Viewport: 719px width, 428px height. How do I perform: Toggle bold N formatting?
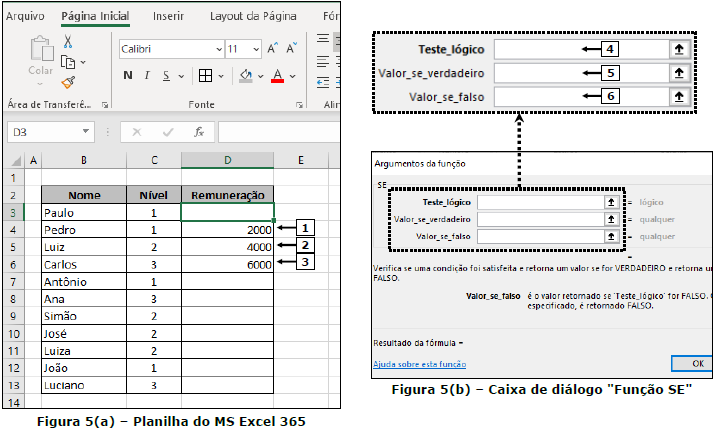128,76
